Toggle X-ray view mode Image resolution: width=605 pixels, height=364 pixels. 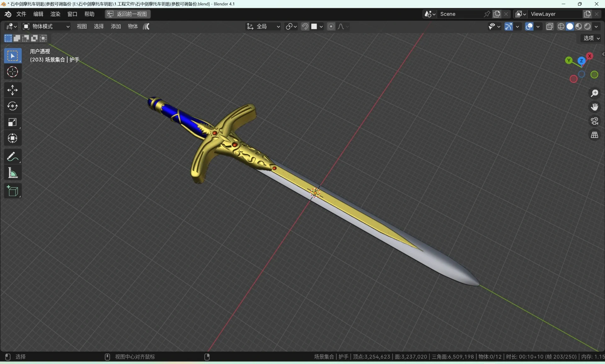coord(550,26)
